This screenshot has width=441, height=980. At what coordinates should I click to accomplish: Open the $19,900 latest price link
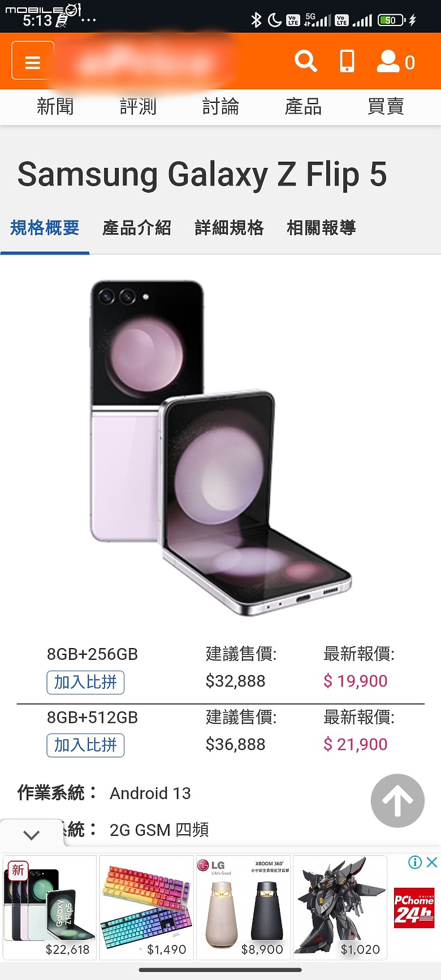pos(355,681)
